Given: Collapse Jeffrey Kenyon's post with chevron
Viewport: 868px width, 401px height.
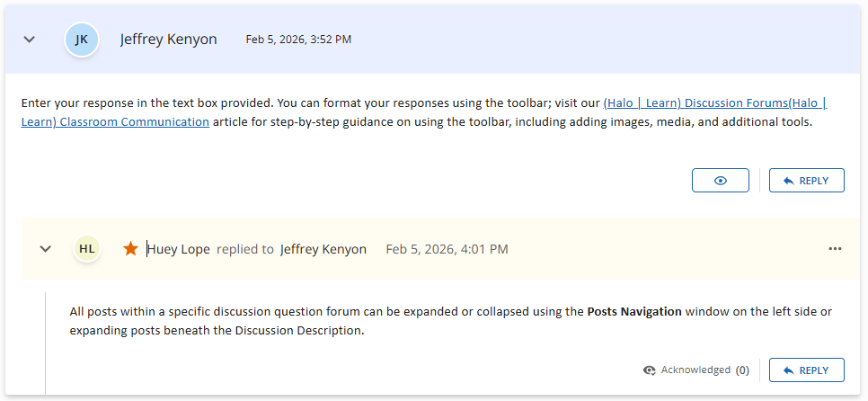Looking at the screenshot, I should pos(29,40).
